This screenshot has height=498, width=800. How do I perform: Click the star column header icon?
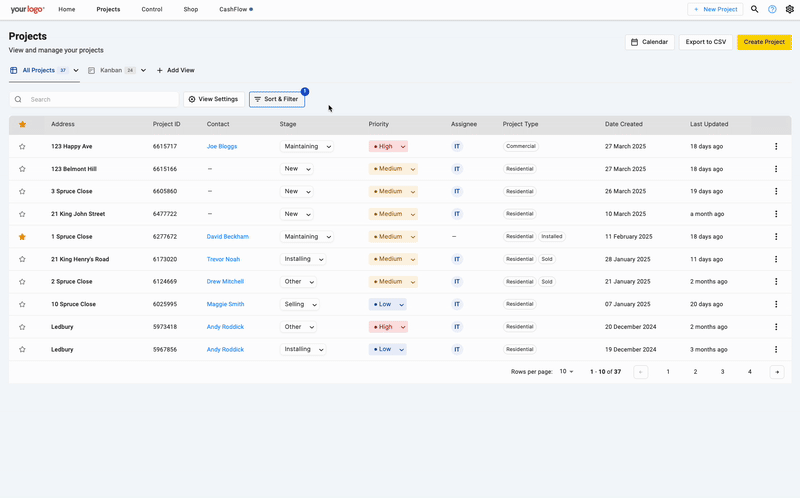coord(22,124)
